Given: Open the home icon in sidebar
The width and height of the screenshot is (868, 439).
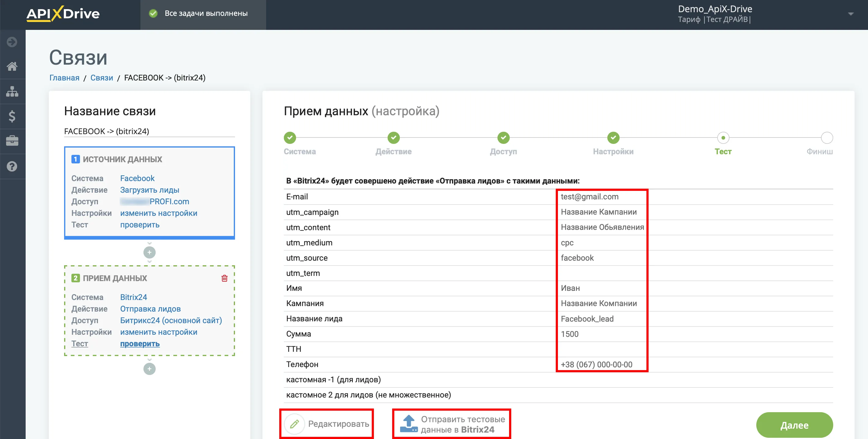Looking at the screenshot, I should pos(12,66).
